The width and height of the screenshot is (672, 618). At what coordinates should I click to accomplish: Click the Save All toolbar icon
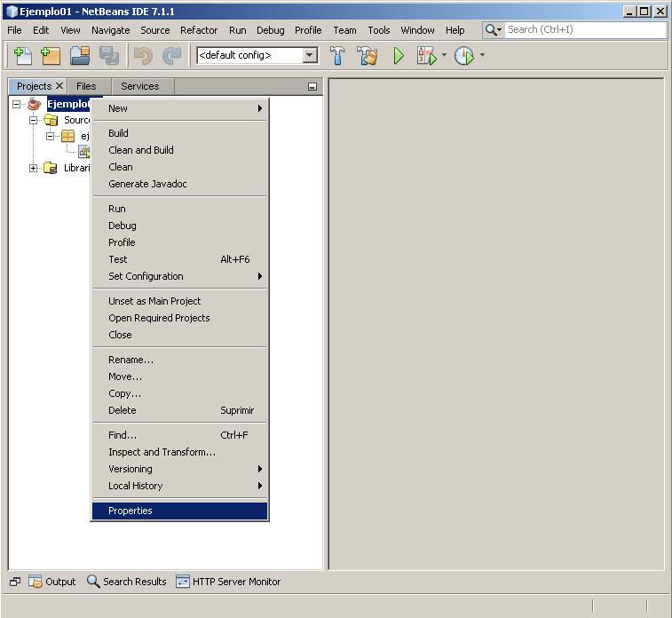pyautogui.click(x=109, y=56)
